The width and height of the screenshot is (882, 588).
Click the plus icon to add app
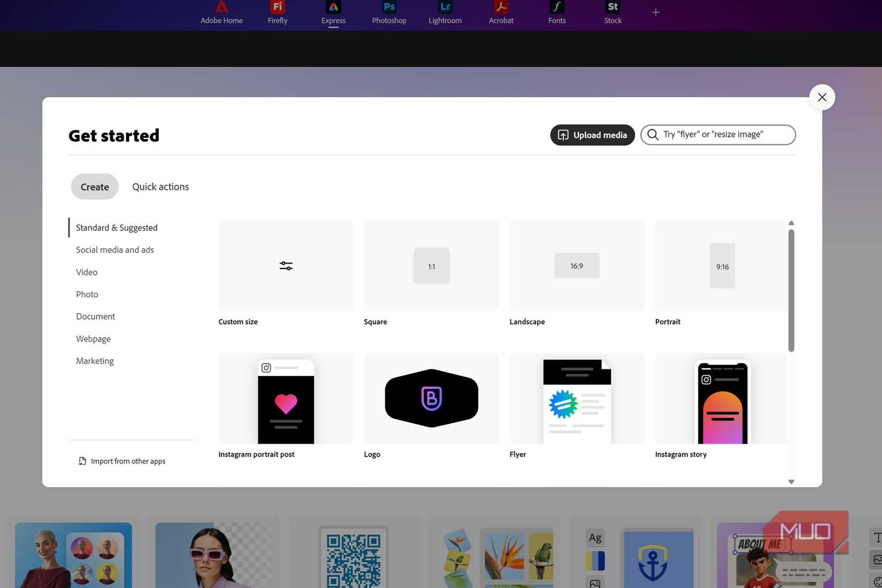pos(655,12)
